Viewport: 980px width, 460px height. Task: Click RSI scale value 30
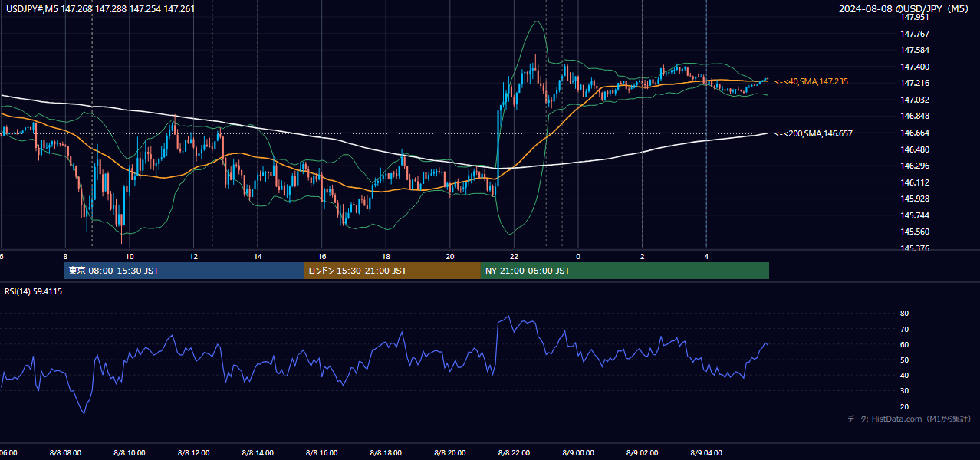[905, 391]
